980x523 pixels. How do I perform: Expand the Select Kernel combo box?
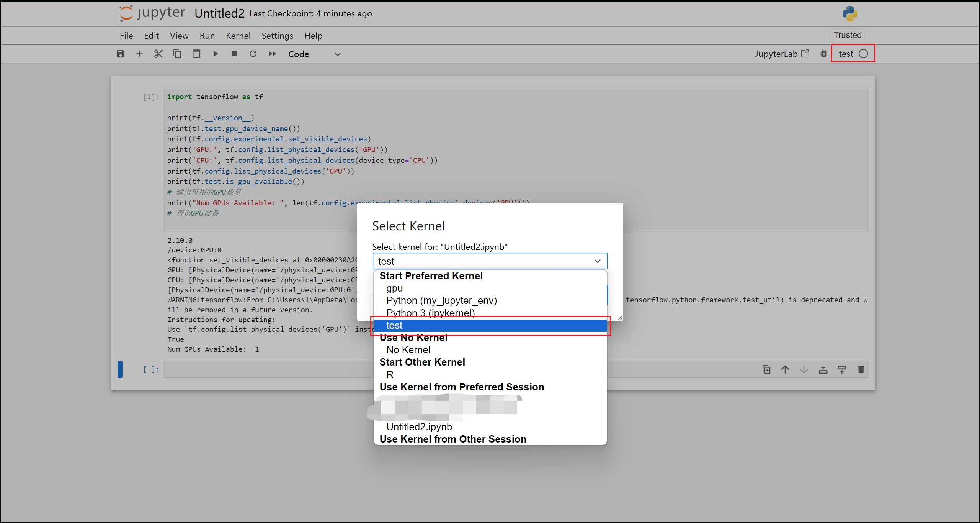tap(489, 261)
